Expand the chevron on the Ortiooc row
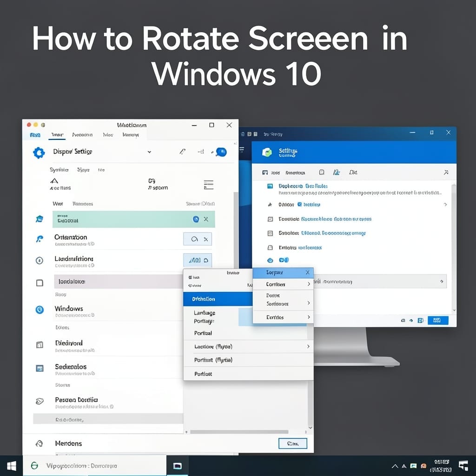This screenshot has height=476, width=476. [x=445, y=205]
